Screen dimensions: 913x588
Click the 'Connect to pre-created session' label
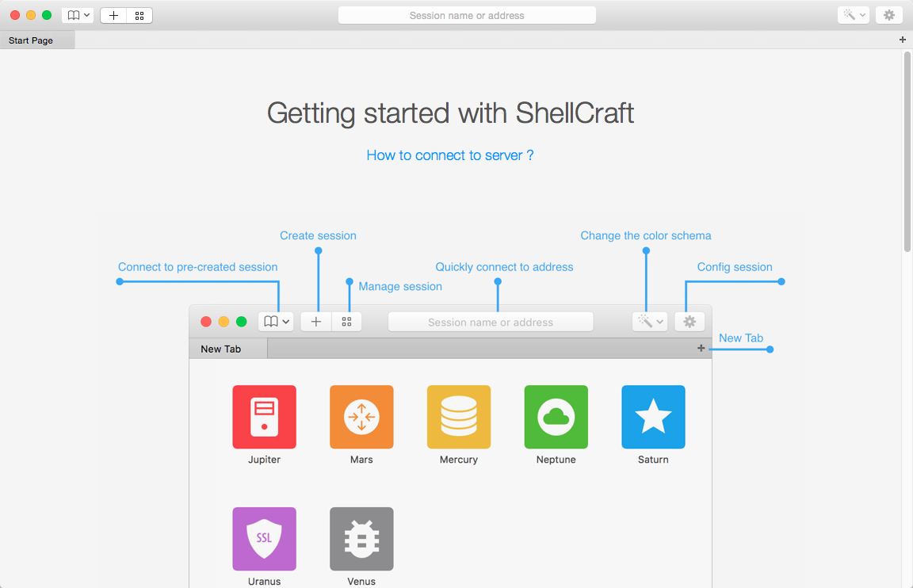coord(198,267)
